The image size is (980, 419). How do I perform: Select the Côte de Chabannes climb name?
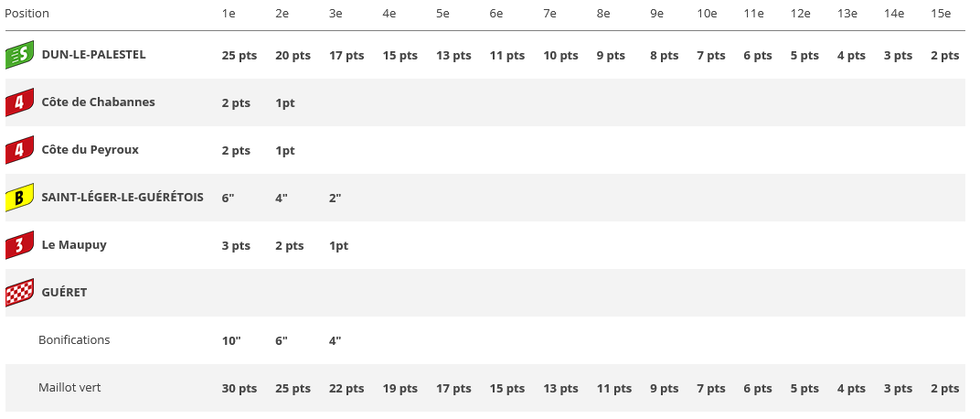[x=99, y=102]
